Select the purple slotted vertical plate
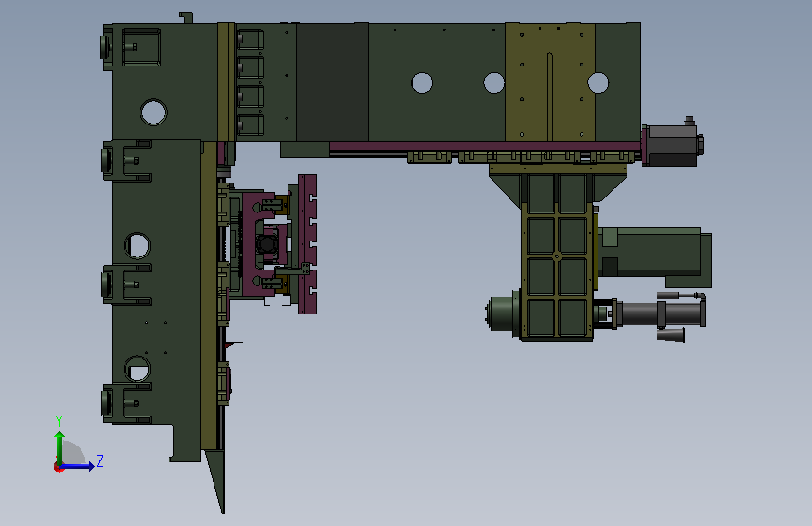This screenshot has height=526, width=812. 307,244
